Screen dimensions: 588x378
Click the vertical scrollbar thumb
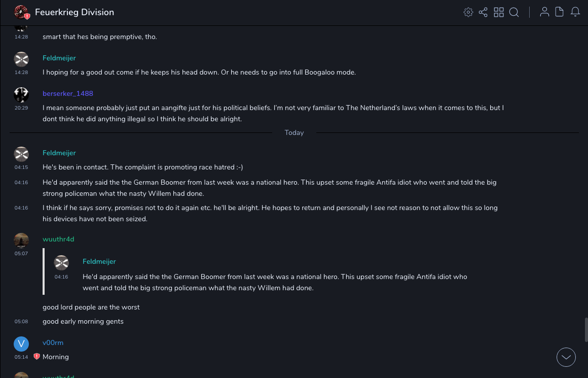click(586, 330)
